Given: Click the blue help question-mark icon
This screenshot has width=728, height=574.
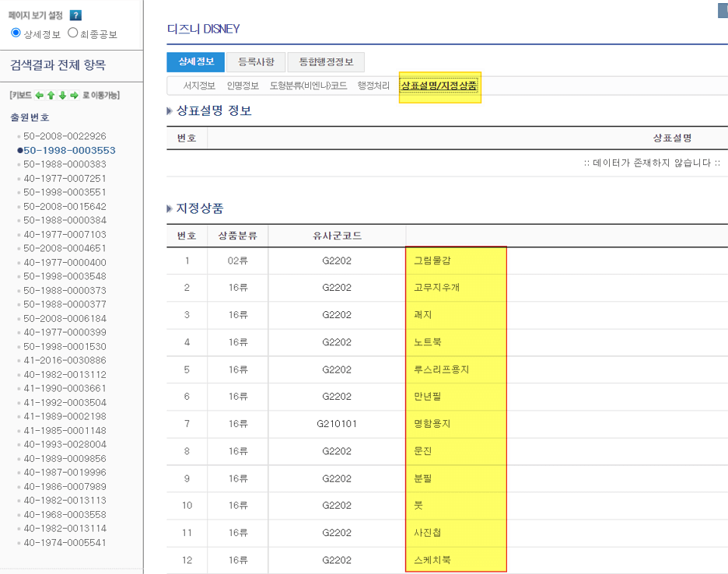Looking at the screenshot, I should [x=75, y=16].
